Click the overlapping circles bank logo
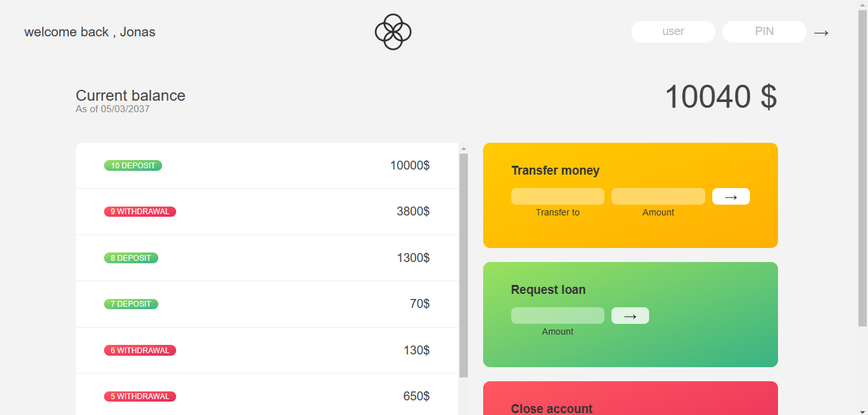 (x=393, y=32)
